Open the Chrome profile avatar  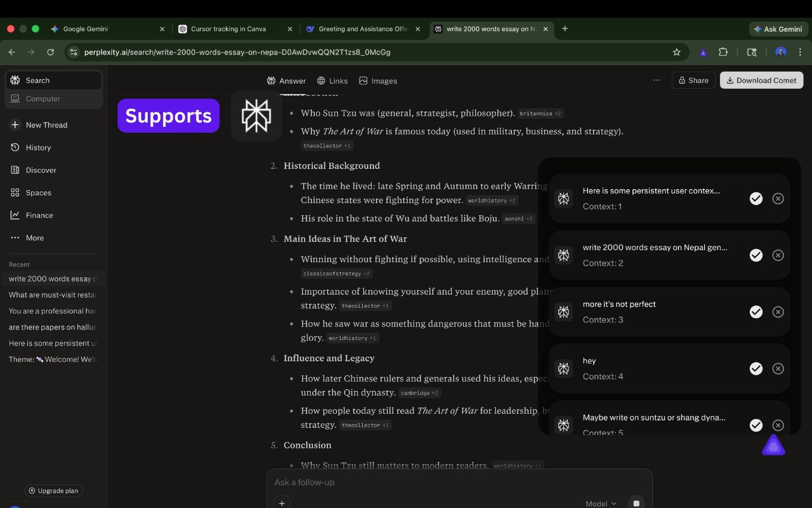[x=781, y=52]
